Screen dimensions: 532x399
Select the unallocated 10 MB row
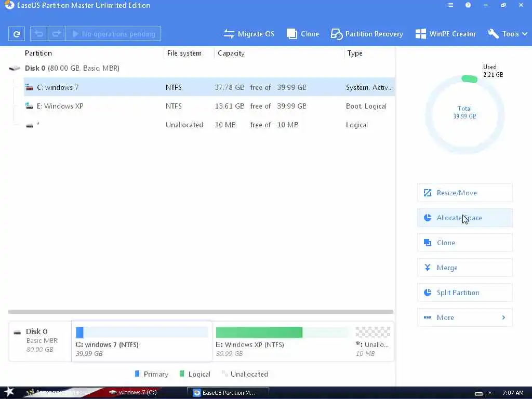(209, 125)
